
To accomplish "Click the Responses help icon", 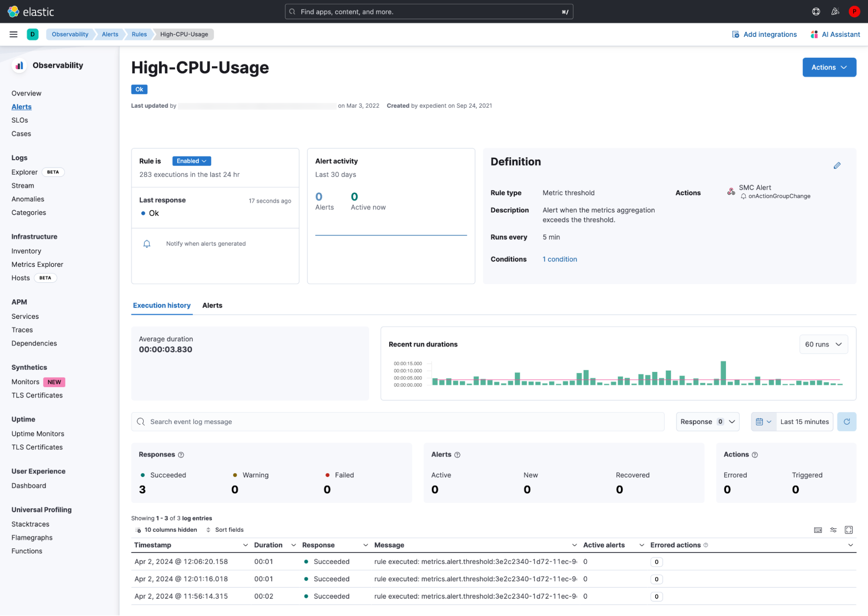I will click(181, 455).
